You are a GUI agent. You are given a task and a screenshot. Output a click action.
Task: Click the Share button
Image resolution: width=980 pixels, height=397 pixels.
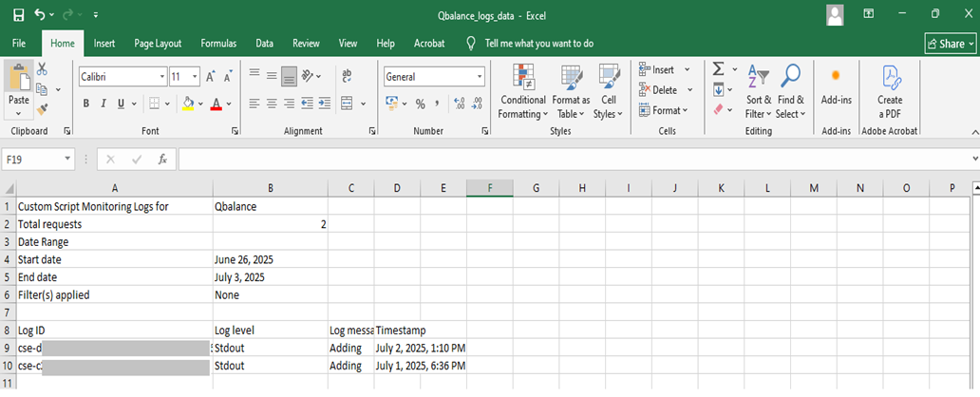(951, 44)
